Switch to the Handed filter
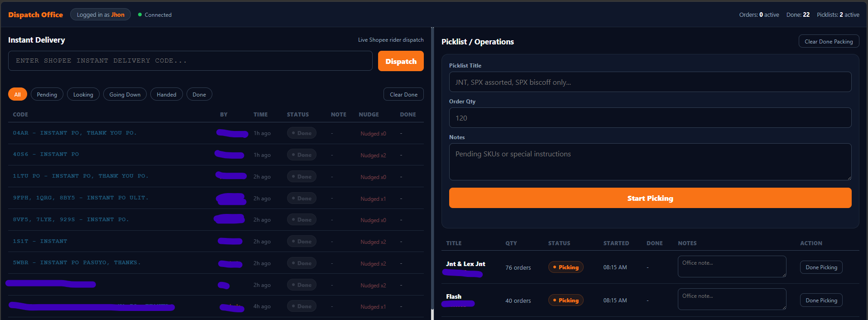This screenshot has height=320, width=868. pyautogui.click(x=167, y=94)
